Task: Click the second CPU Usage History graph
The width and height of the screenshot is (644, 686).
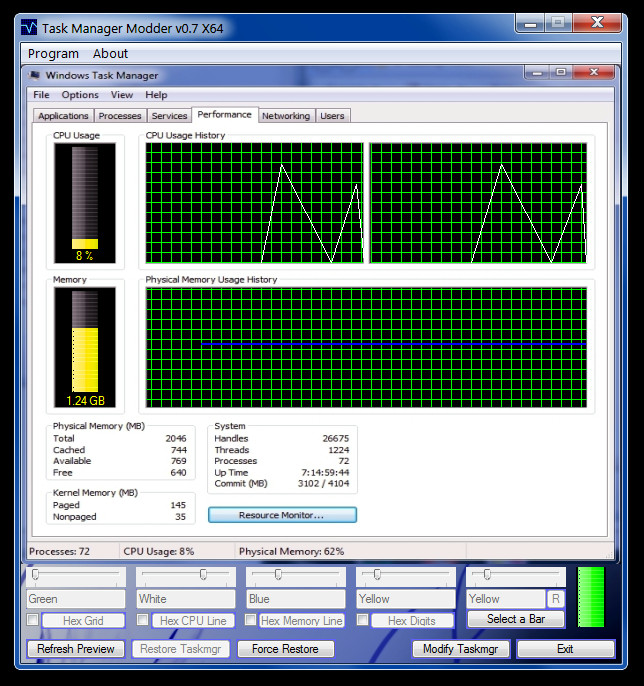Action: (x=478, y=203)
